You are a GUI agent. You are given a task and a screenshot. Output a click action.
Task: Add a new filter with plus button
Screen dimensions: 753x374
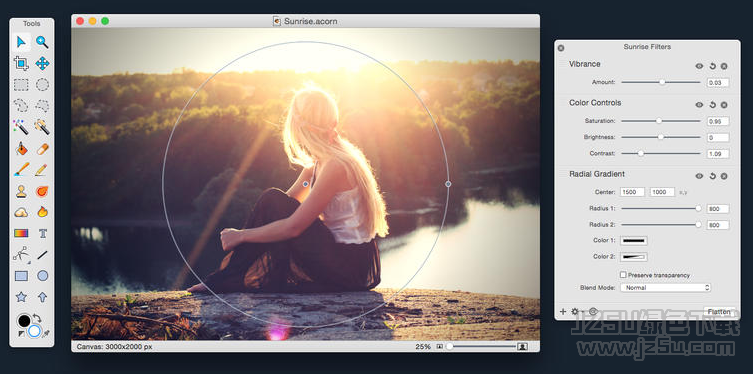coord(563,312)
